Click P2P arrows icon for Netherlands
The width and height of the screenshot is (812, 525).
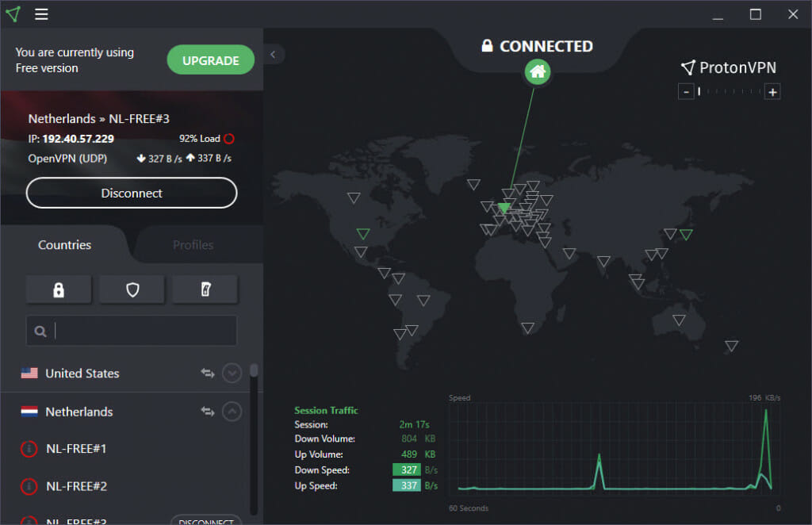click(x=208, y=411)
